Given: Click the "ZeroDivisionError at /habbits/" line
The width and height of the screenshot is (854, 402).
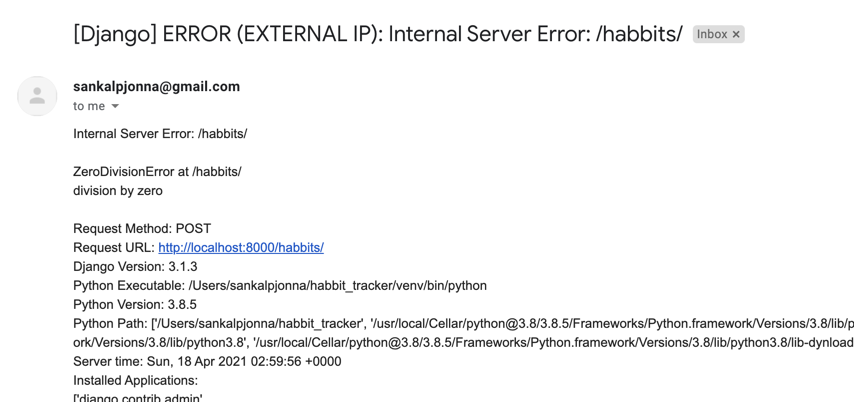Looking at the screenshot, I should point(157,172).
